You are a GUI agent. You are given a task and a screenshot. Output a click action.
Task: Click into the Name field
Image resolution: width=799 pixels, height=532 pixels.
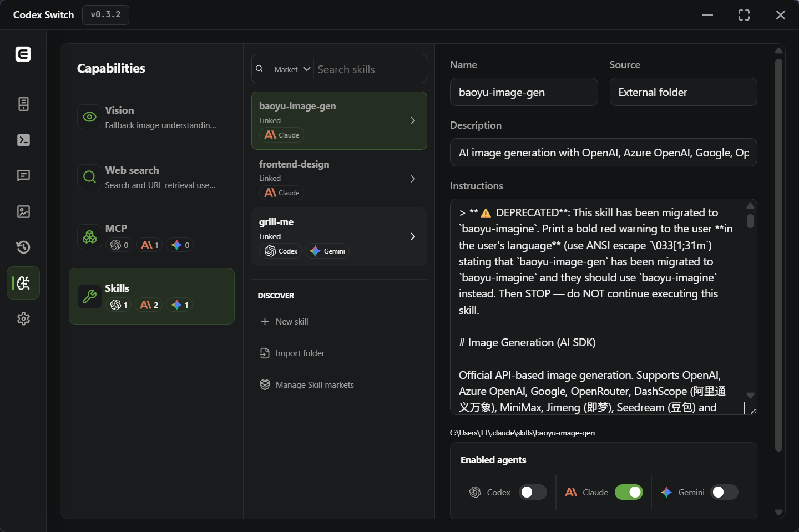(524, 92)
